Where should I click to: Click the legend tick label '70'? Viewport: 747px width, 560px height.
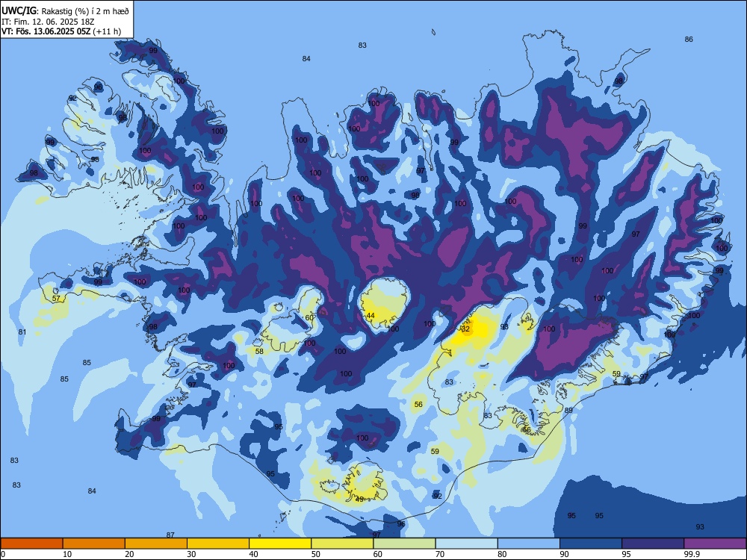pos(440,554)
